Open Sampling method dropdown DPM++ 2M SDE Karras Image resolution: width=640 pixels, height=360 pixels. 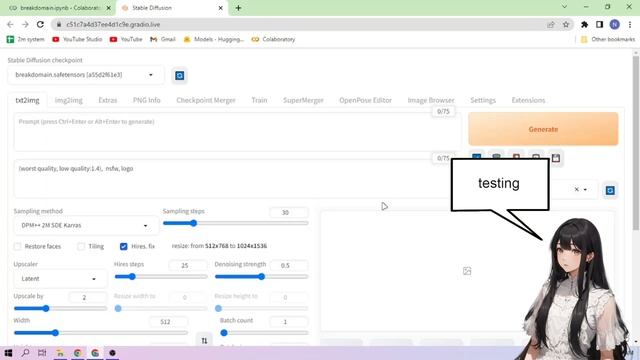85,225
